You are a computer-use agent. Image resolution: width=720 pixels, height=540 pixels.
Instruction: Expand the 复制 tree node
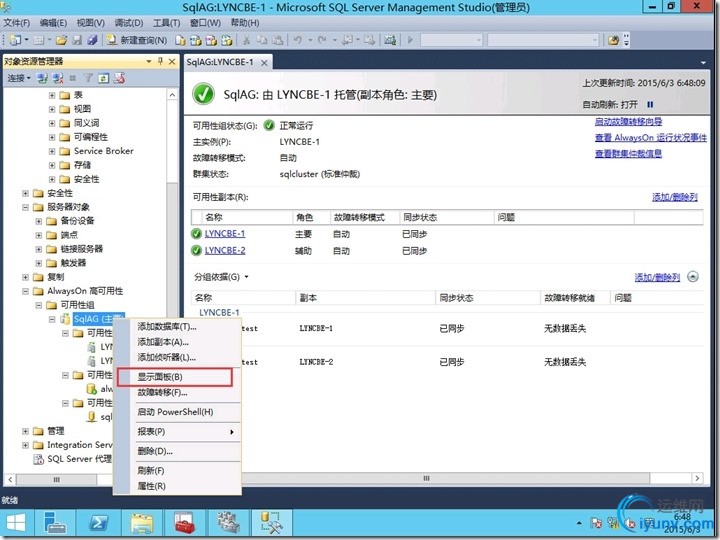pyautogui.click(x=25, y=277)
